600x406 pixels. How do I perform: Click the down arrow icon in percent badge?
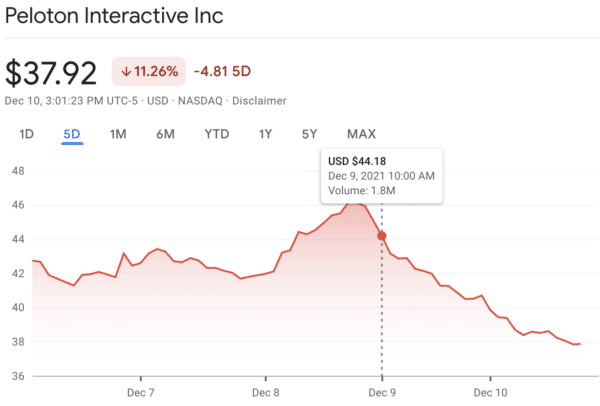(x=128, y=71)
